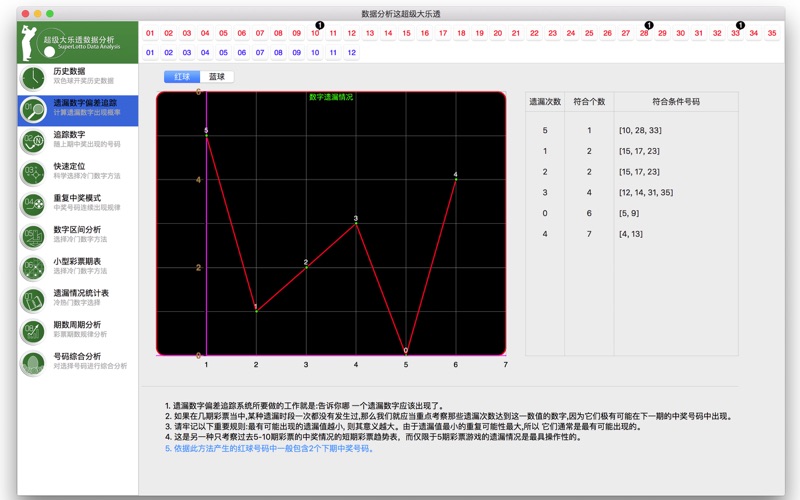Select red ball number 33
Viewport: 800px width, 500px height.
[x=735, y=33]
